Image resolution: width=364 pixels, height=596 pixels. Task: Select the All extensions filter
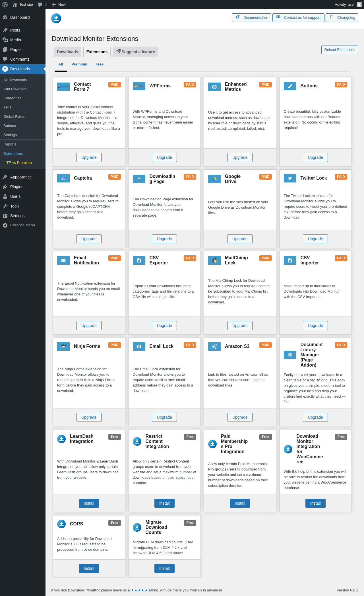click(61, 64)
